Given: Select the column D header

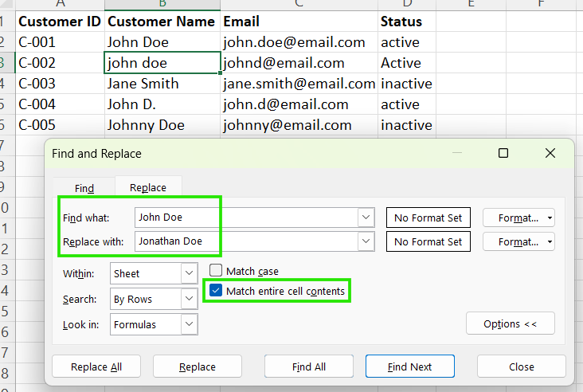Looking at the screenshot, I should tap(407, 5).
